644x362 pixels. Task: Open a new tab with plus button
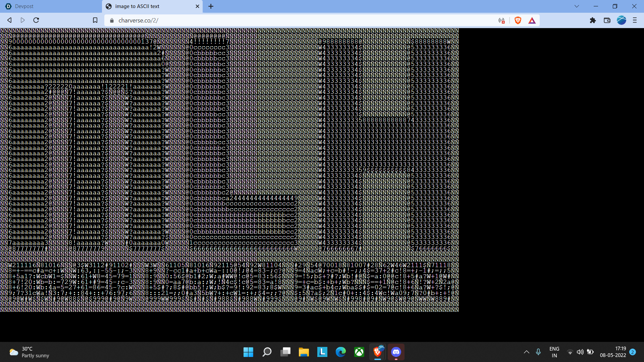coord(211,6)
